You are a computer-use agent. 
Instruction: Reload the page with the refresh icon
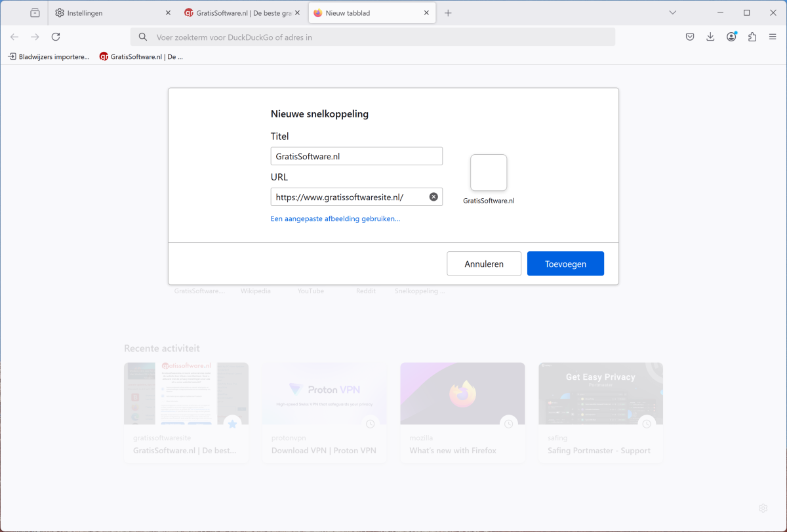coord(56,37)
